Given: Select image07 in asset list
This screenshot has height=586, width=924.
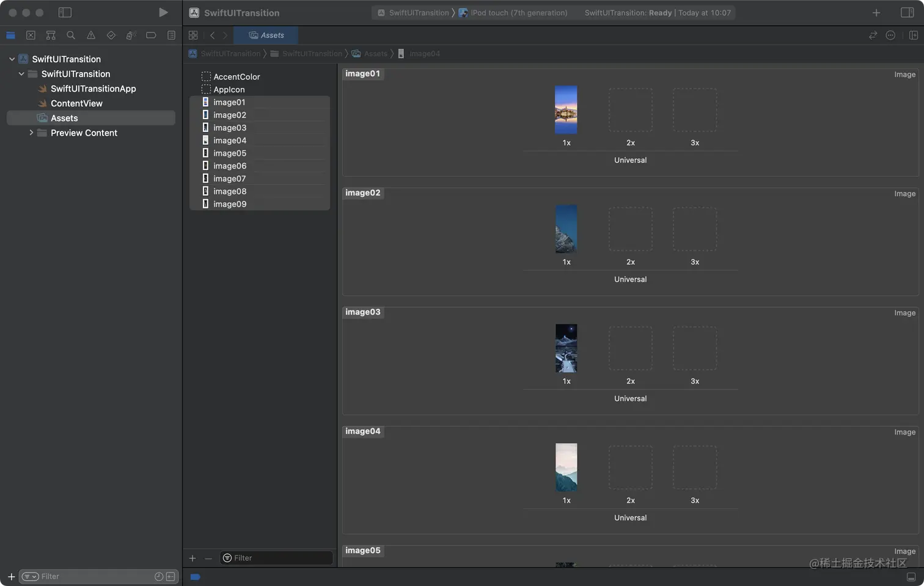Looking at the screenshot, I should (x=260, y=178).
